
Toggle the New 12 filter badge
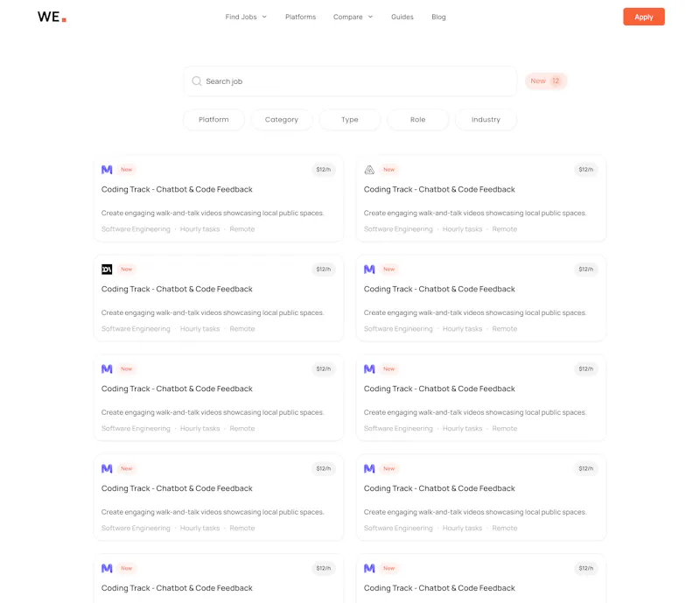[x=545, y=81]
